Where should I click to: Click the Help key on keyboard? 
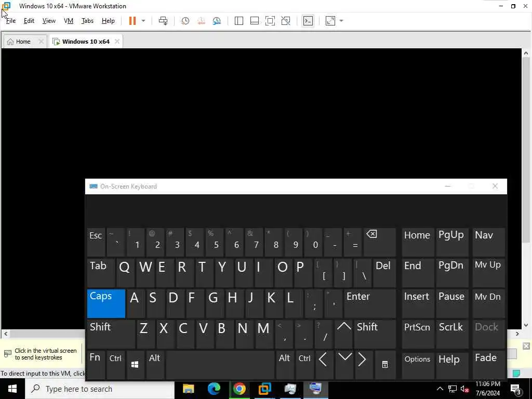(451, 365)
